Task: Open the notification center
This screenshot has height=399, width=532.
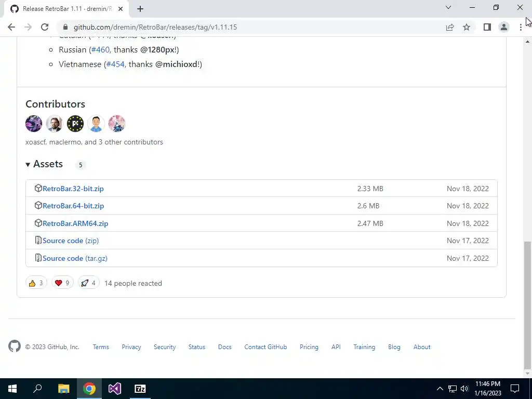Action: [515, 389]
